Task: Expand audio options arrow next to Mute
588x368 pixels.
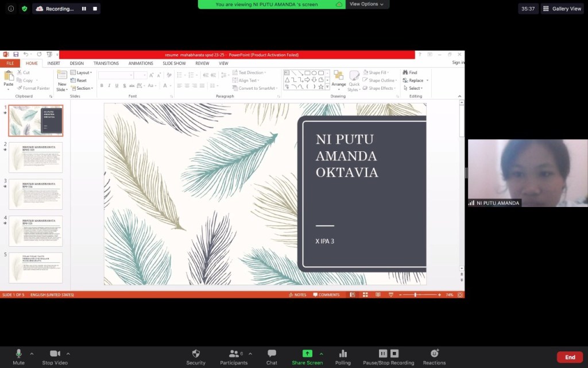Action: point(32,354)
